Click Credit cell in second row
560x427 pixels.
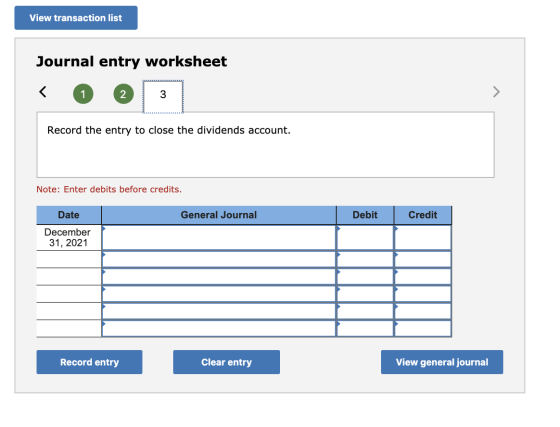tap(423, 260)
